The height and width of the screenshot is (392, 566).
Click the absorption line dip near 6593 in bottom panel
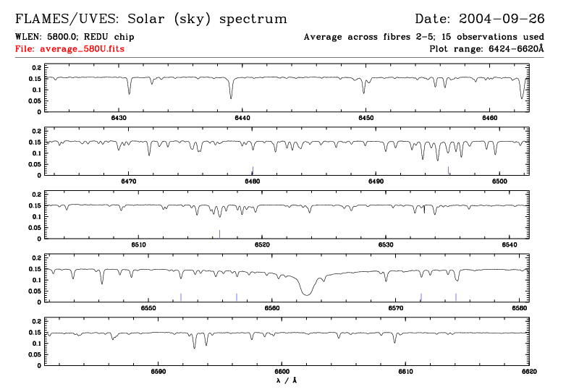pyautogui.click(x=195, y=346)
